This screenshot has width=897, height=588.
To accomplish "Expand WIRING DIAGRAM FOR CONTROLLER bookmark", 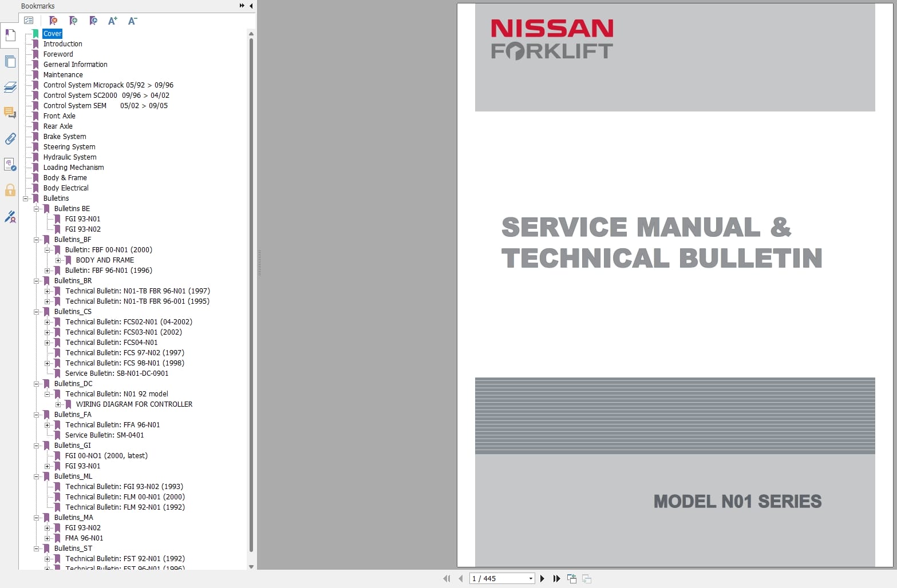I will (58, 404).
